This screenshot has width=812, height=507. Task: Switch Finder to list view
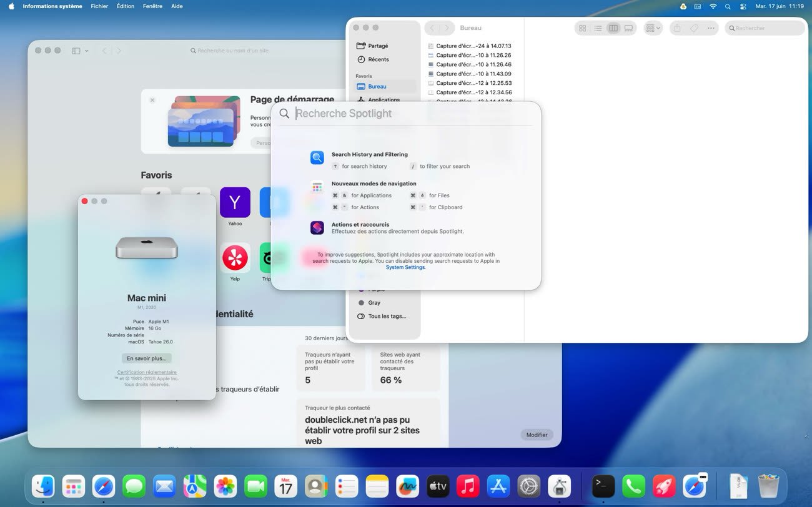[x=598, y=28]
